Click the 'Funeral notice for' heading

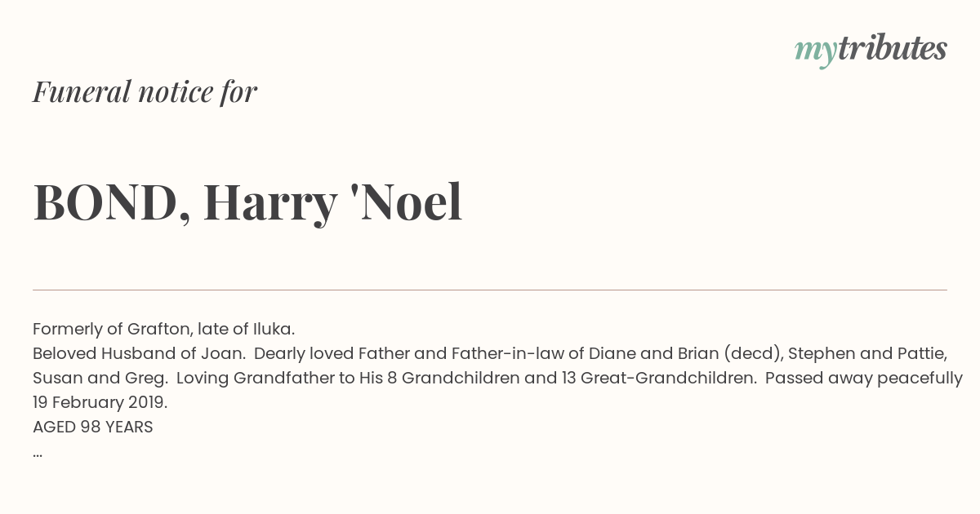[145, 91]
